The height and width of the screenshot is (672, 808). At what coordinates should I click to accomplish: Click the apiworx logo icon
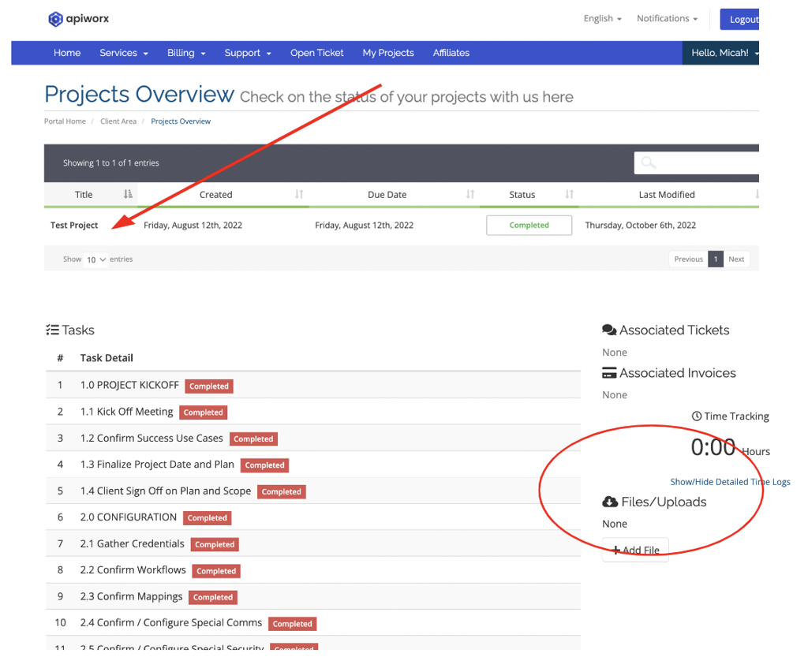pos(56,19)
